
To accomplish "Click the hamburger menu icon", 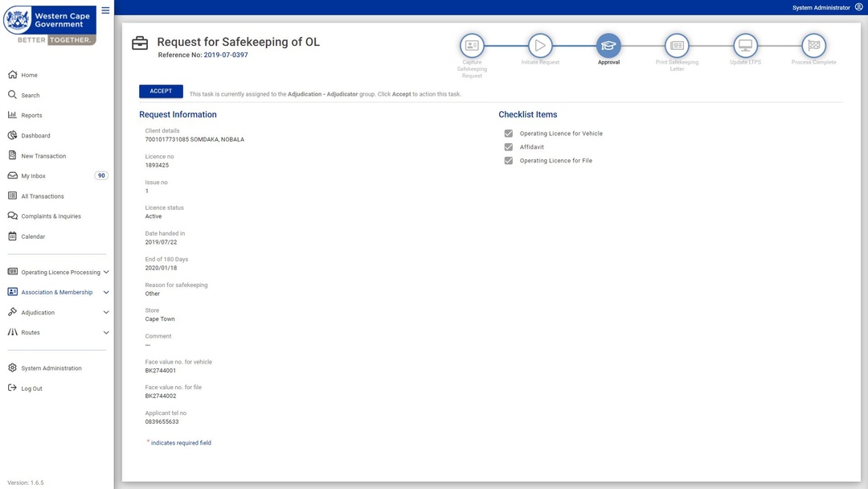I will 105,10.
